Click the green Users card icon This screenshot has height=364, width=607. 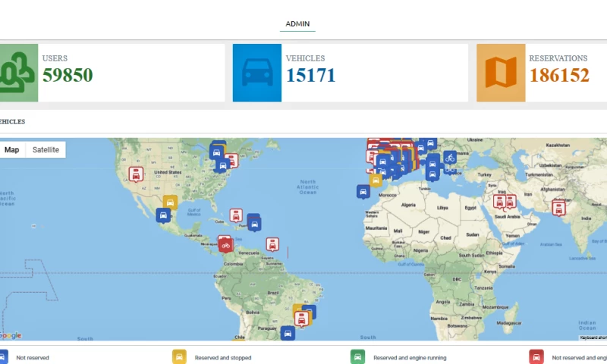(17, 73)
